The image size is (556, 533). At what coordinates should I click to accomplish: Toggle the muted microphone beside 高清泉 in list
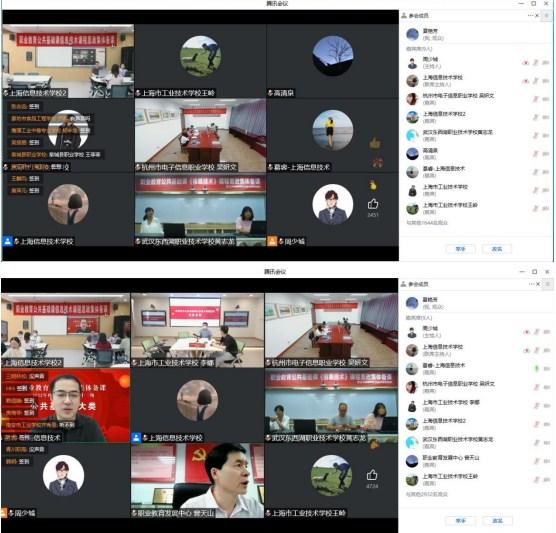coord(536,154)
